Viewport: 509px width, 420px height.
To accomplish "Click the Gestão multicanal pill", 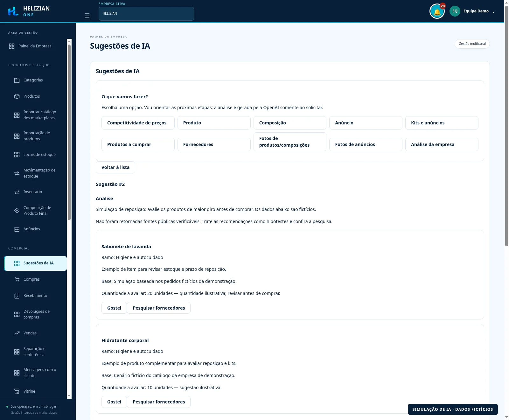I will (x=472, y=44).
